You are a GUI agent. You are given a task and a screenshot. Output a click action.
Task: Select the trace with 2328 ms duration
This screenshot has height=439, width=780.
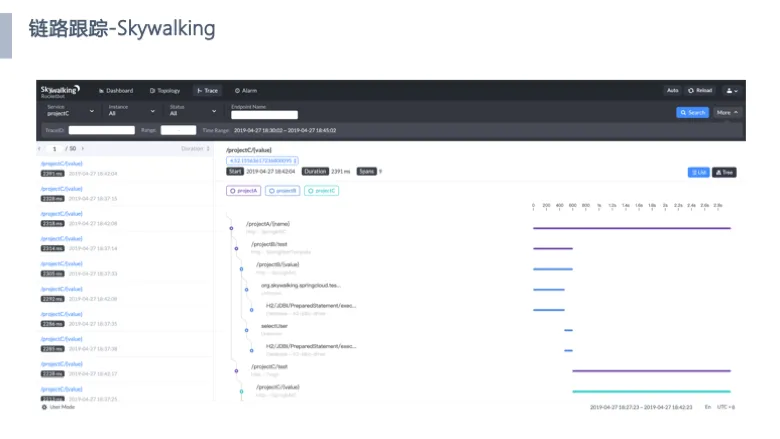[x=124, y=193]
